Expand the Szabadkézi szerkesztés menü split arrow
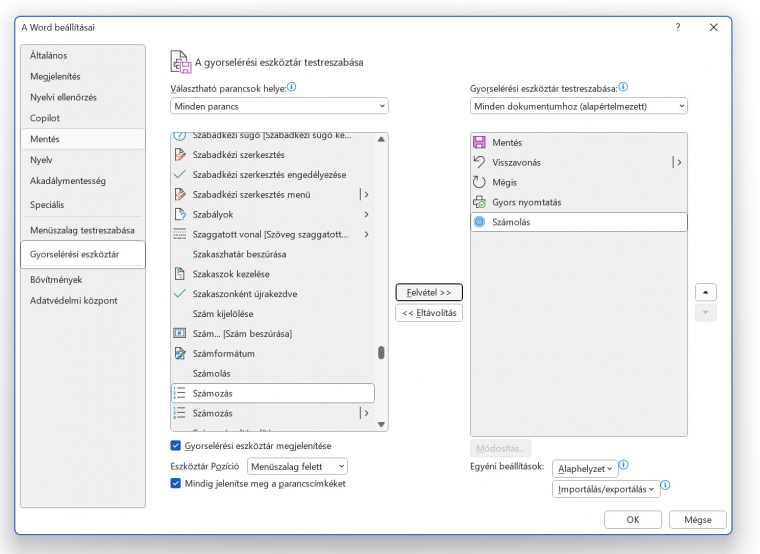 pos(364,194)
